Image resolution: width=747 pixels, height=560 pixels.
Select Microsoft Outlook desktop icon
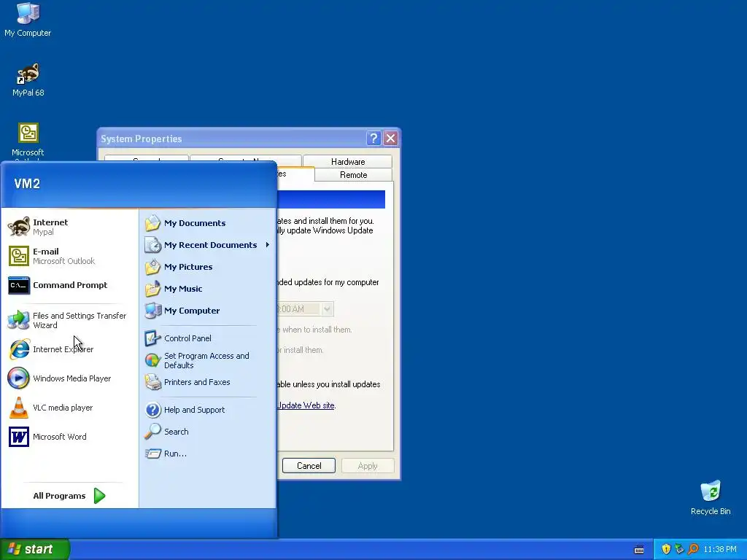(x=28, y=141)
